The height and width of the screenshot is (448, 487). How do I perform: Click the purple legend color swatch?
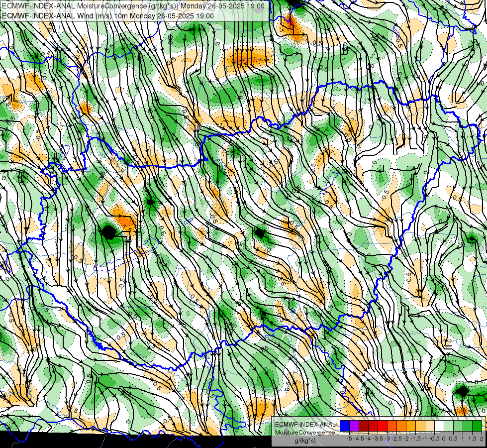[x=354, y=426]
